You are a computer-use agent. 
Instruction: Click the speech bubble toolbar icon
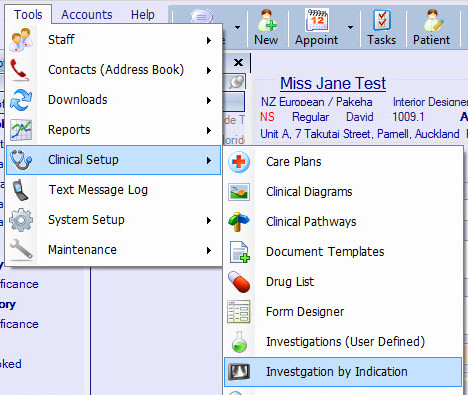coord(202,17)
